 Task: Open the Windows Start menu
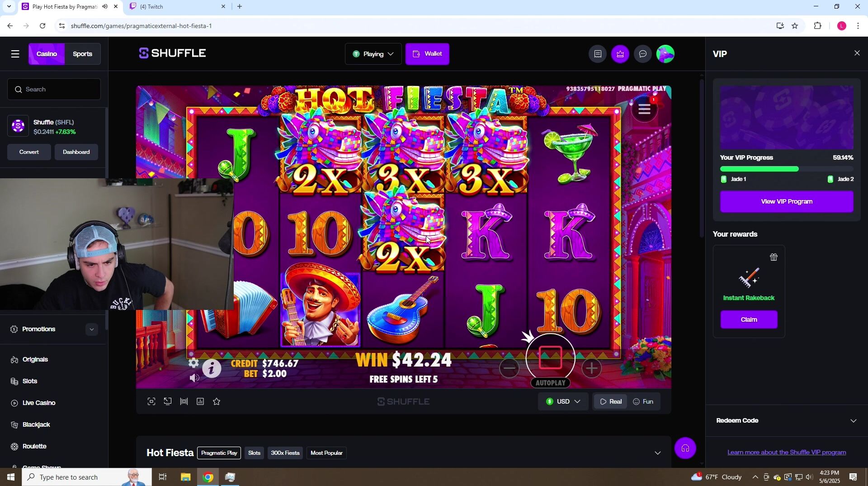11,477
